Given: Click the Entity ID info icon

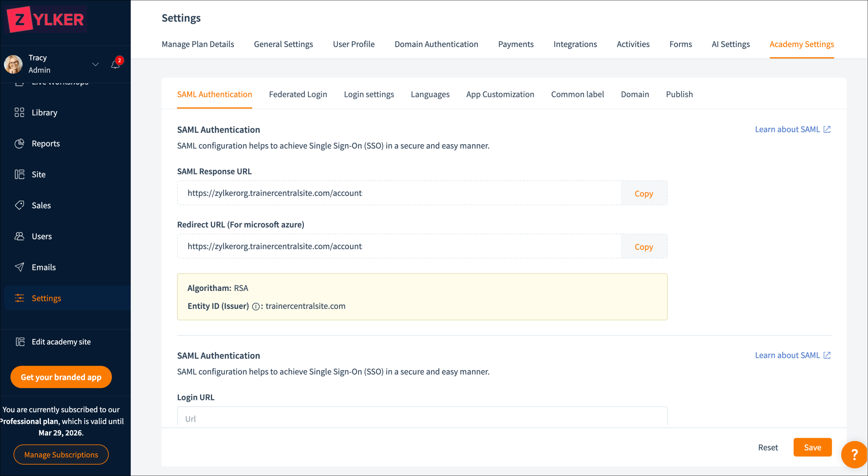Looking at the screenshot, I should [256, 306].
